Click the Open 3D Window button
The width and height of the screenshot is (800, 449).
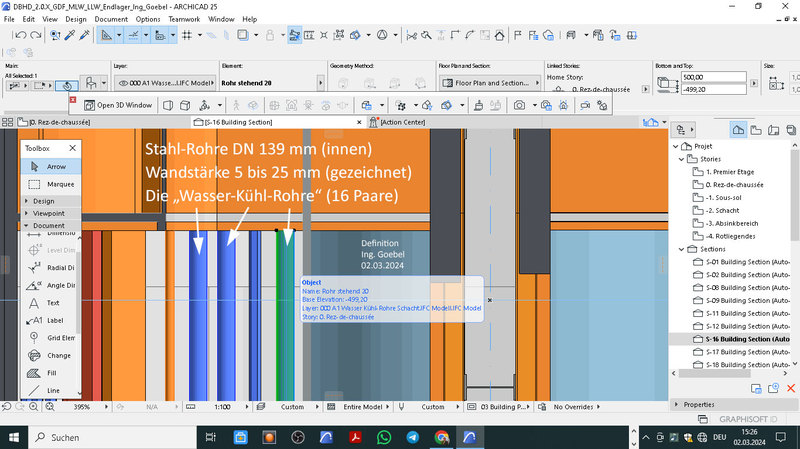pyautogui.click(x=118, y=105)
